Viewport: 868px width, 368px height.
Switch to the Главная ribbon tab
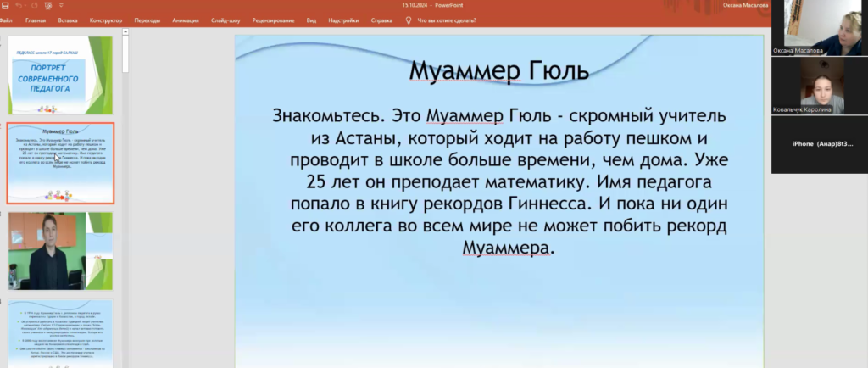tap(36, 20)
